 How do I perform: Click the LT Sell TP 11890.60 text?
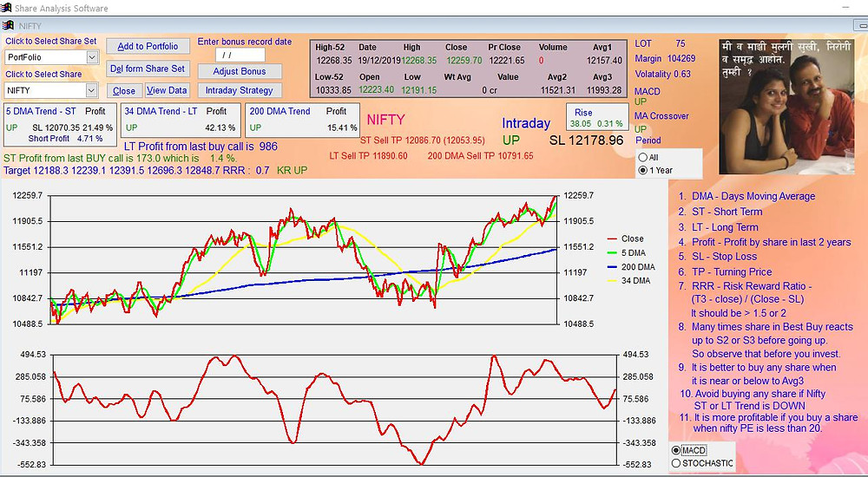368,156
